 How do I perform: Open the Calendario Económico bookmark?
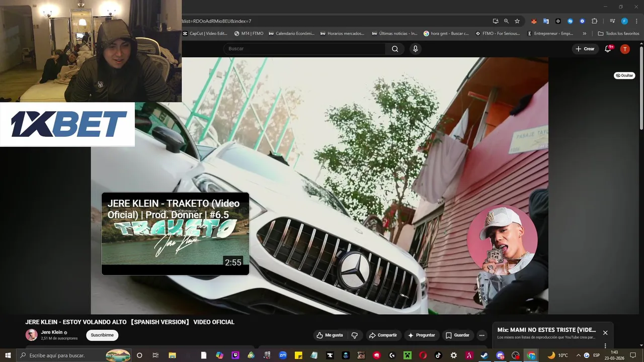coord(292,34)
